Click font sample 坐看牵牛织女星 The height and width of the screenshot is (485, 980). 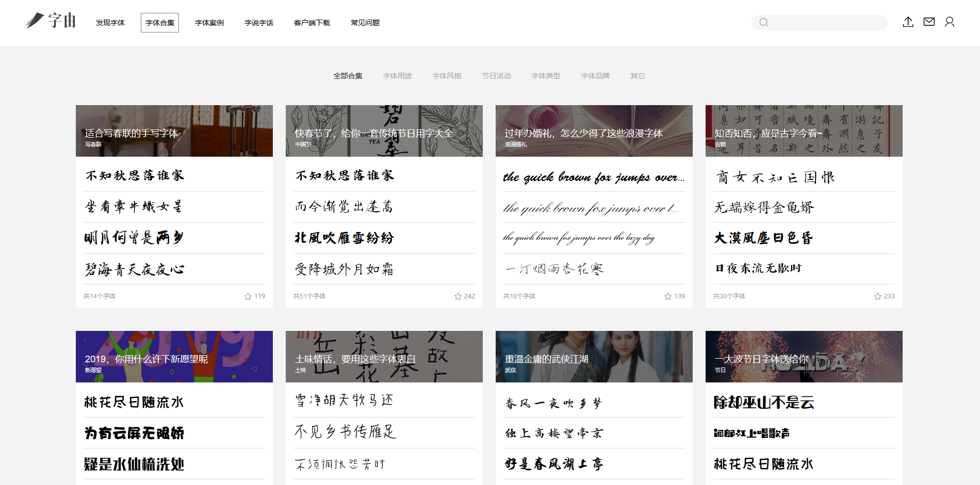pos(134,207)
